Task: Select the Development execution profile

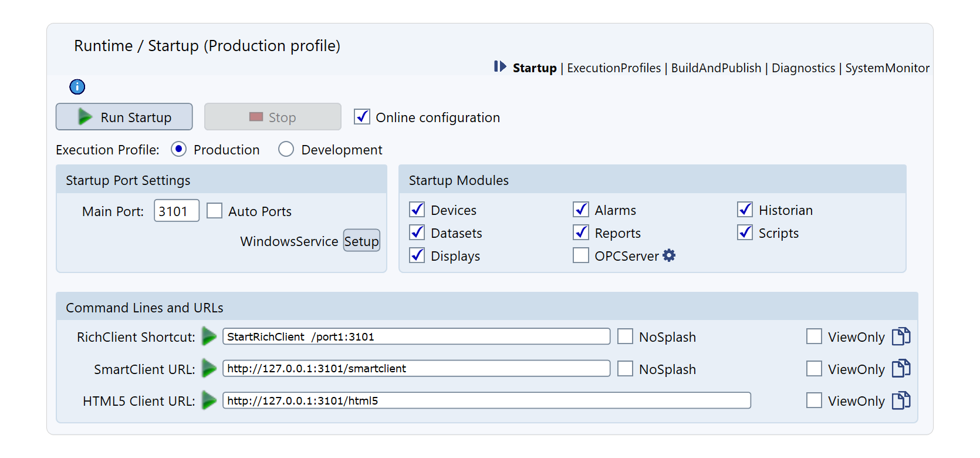Action: [286, 150]
